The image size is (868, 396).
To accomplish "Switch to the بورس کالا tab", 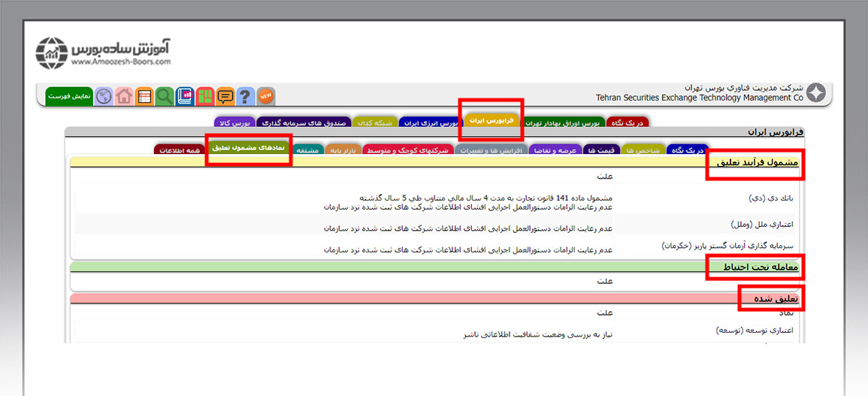I will pyautogui.click(x=234, y=122).
